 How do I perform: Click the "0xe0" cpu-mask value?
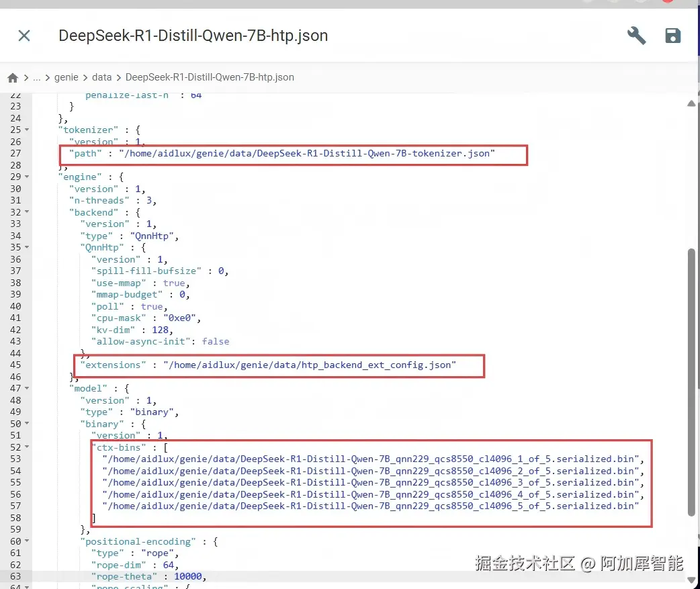179,318
